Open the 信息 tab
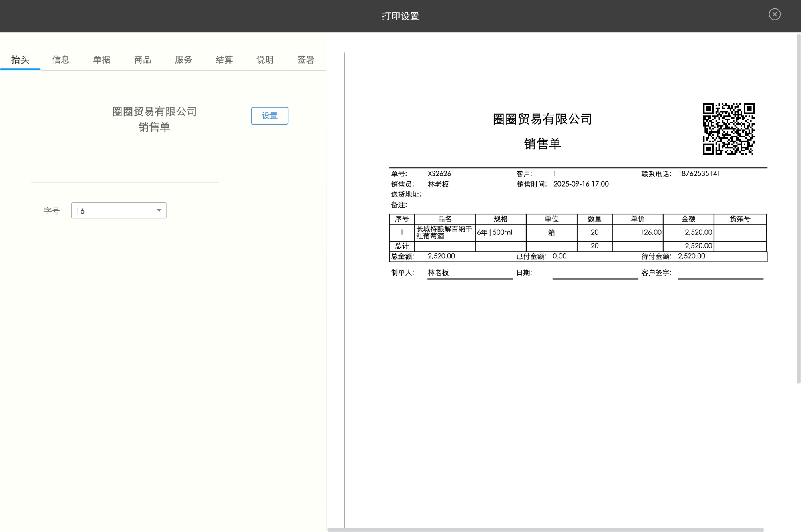Image resolution: width=801 pixels, height=532 pixels. pyautogui.click(x=61, y=60)
